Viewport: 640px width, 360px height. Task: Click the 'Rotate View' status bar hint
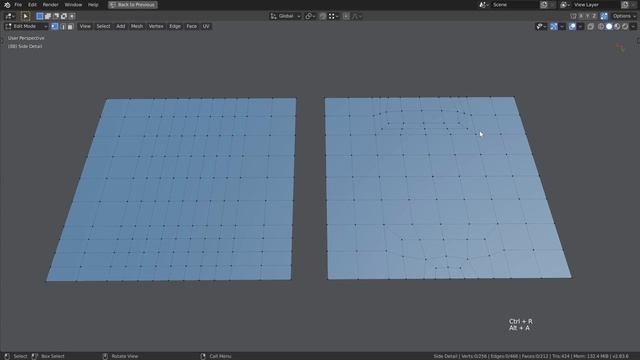[x=124, y=356]
